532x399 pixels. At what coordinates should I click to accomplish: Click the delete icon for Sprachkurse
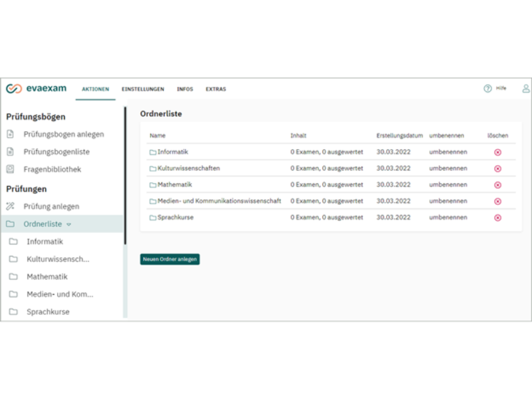pyautogui.click(x=498, y=217)
